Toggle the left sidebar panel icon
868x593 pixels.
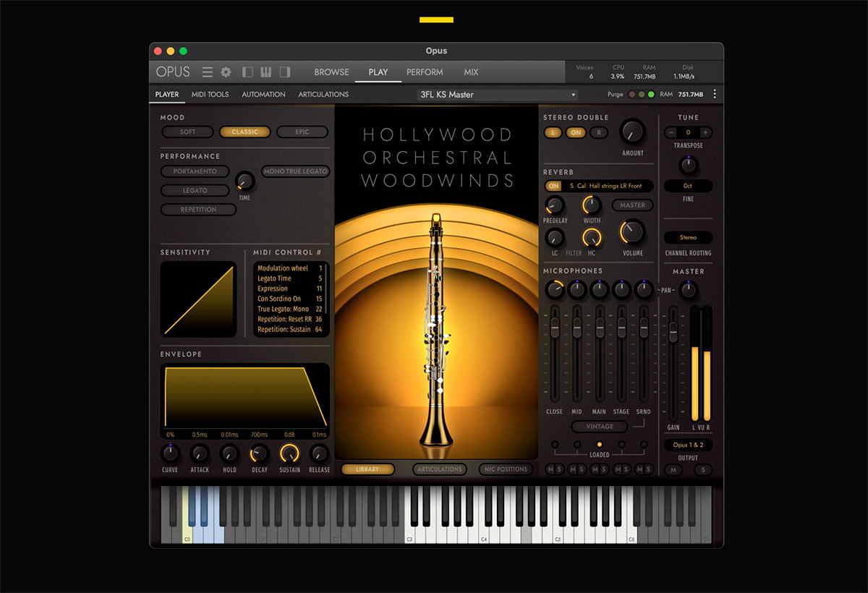click(247, 72)
